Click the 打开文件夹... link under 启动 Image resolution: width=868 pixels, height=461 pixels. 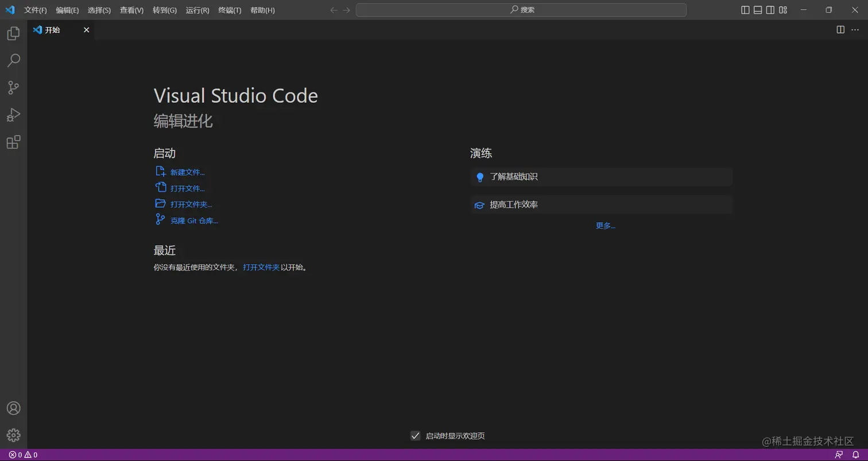click(191, 204)
